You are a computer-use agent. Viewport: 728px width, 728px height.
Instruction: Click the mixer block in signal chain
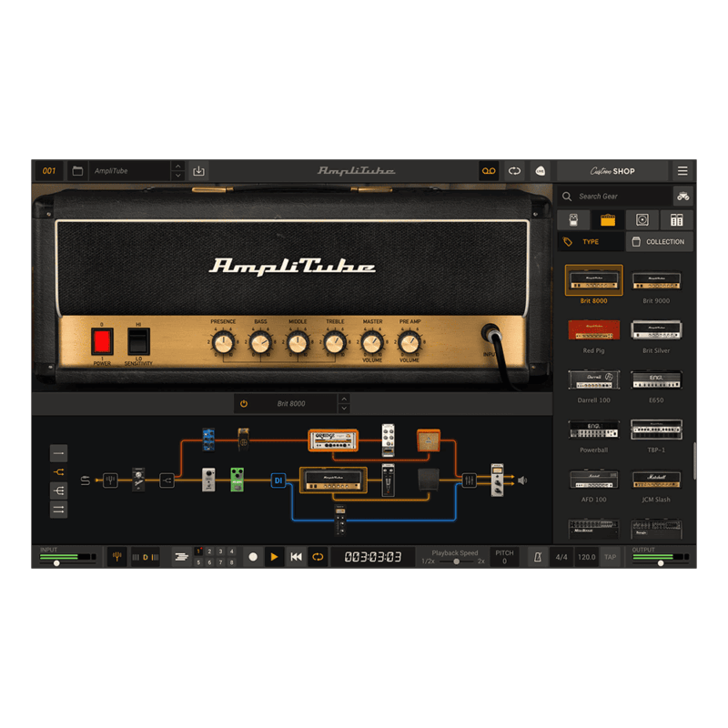click(x=469, y=480)
